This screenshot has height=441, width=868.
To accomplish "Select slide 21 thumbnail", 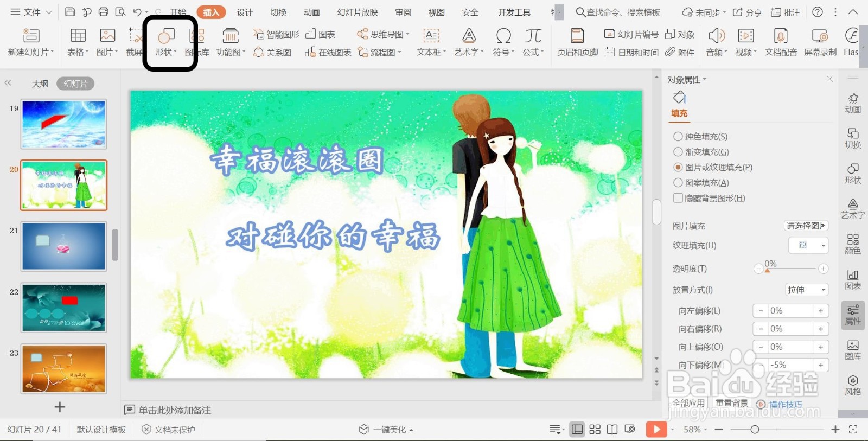I will (63, 246).
